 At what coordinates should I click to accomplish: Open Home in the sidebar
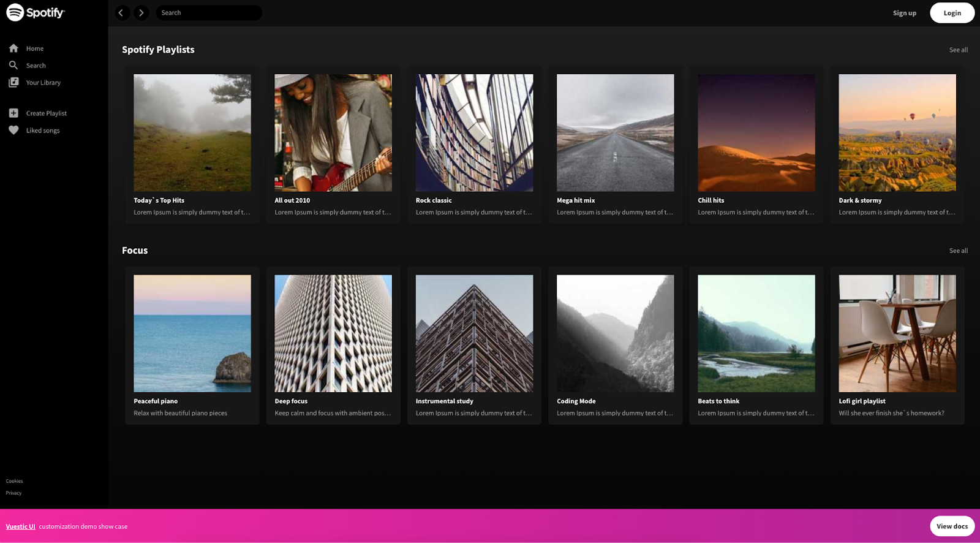[35, 48]
